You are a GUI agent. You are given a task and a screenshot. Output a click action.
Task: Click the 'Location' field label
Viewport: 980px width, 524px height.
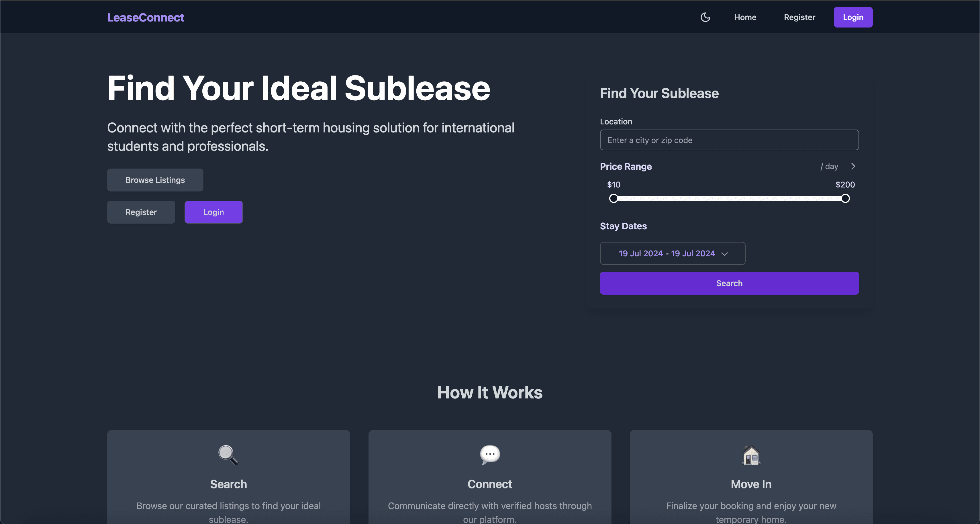(x=616, y=121)
